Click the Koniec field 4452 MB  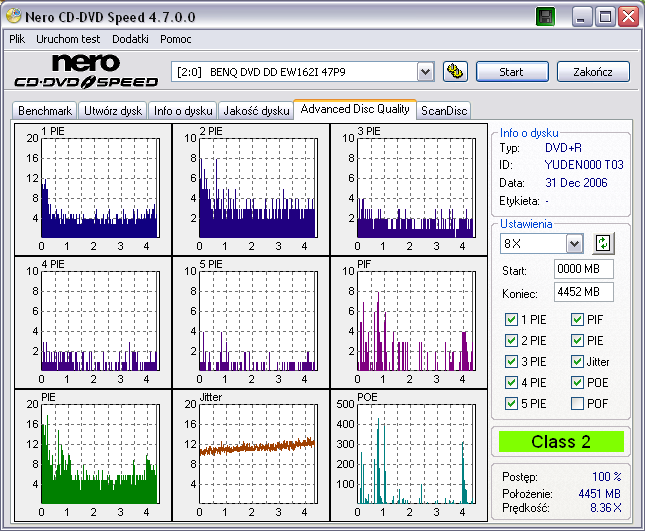point(584,292)
